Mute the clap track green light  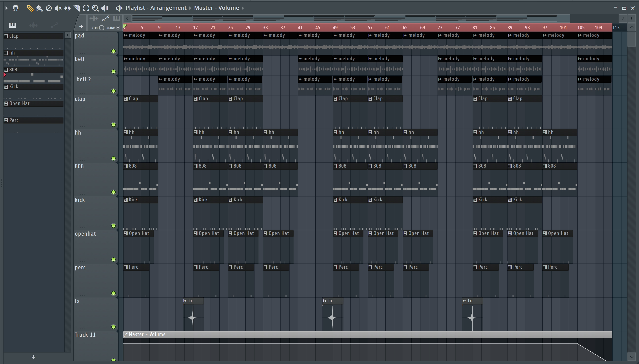coord(113,125)
